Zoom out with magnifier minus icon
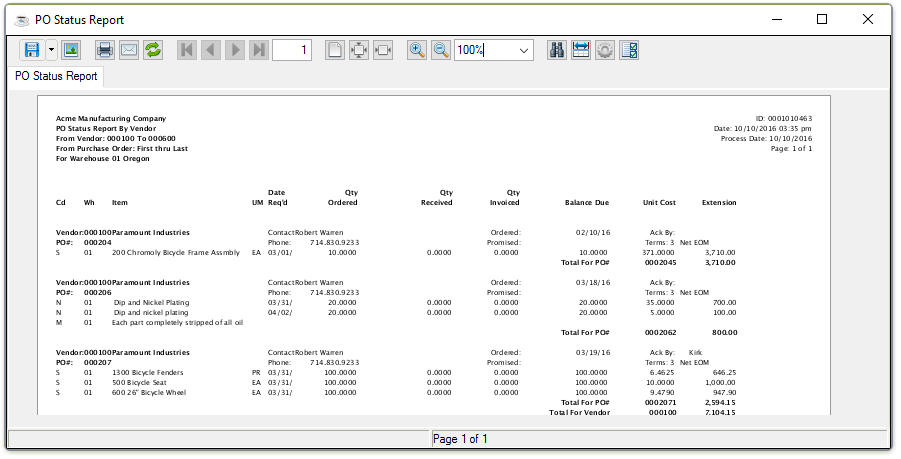 (x=441, y=50)
